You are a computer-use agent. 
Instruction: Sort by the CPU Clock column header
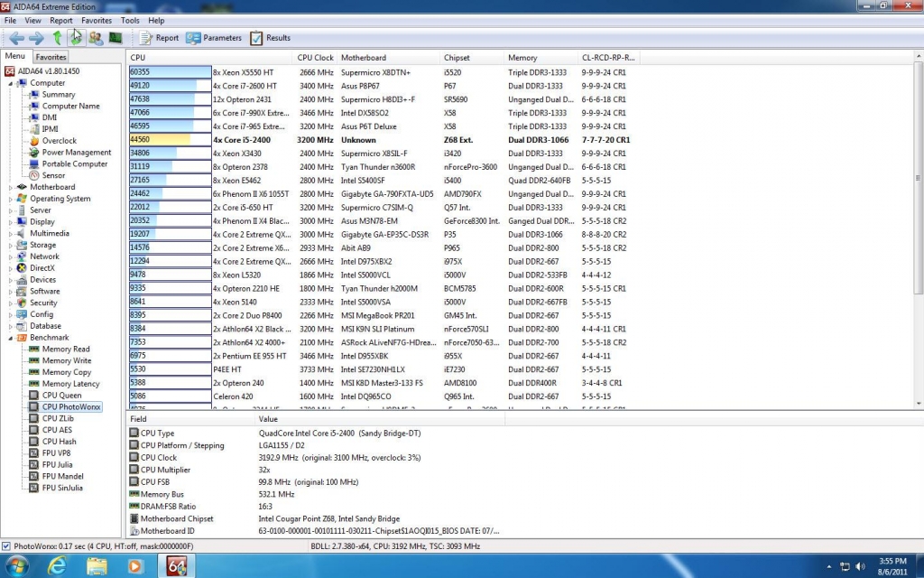tap(315, 58)
